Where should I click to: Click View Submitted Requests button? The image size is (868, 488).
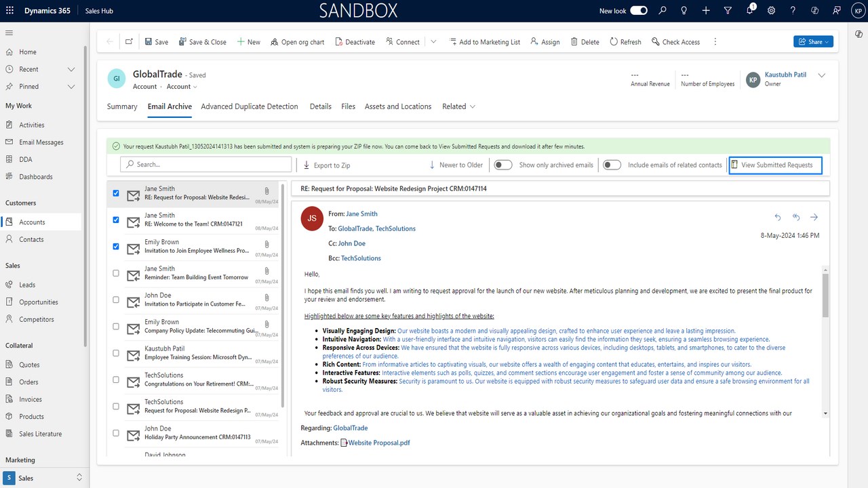(x=776, y=165)
